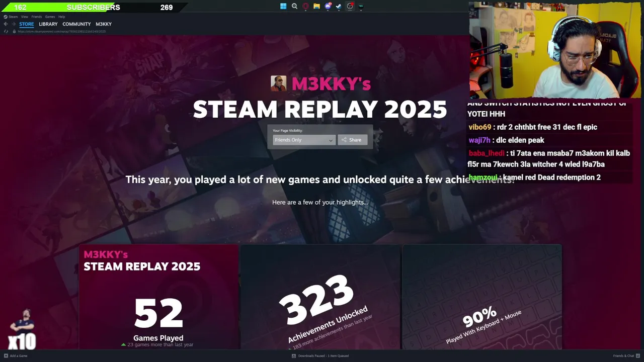Switch to the STORE tab
The height and width of the screenshot is (362, 644).
pos(27,24)
